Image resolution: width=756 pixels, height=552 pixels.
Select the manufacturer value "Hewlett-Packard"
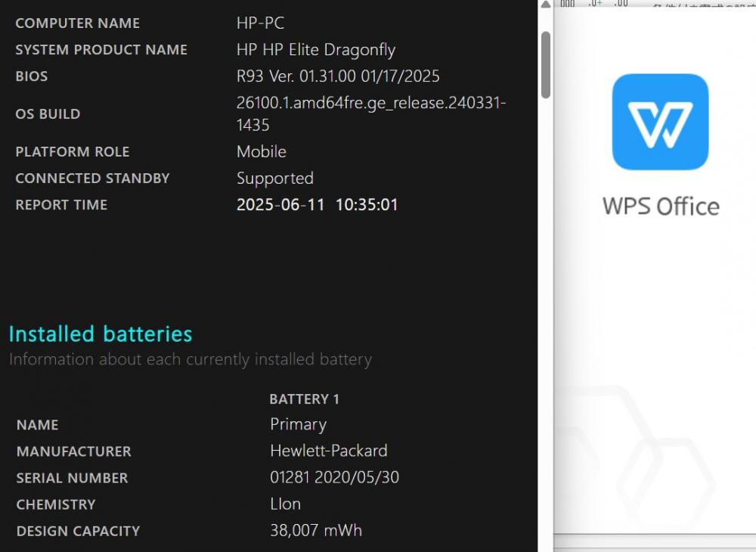(329, 451)
